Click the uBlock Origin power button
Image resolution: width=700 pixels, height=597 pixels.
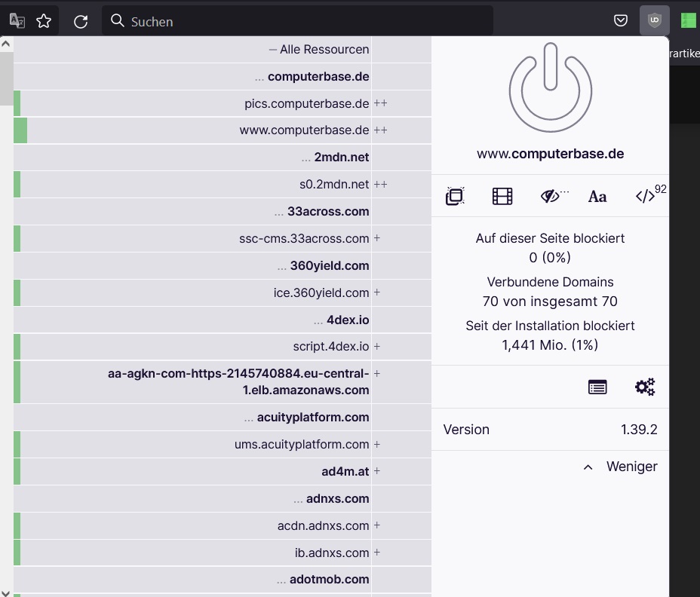tap(551, 88)
